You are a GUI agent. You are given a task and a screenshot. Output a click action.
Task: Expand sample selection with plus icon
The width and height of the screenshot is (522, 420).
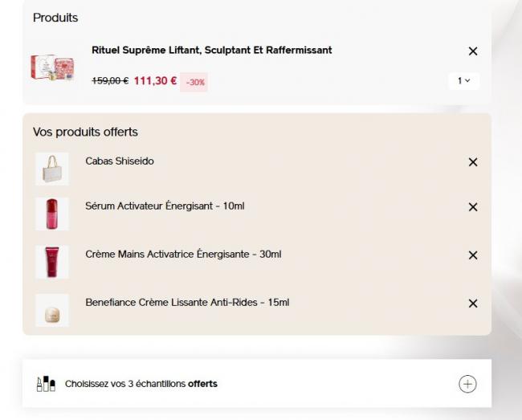[x=467, y=384]
